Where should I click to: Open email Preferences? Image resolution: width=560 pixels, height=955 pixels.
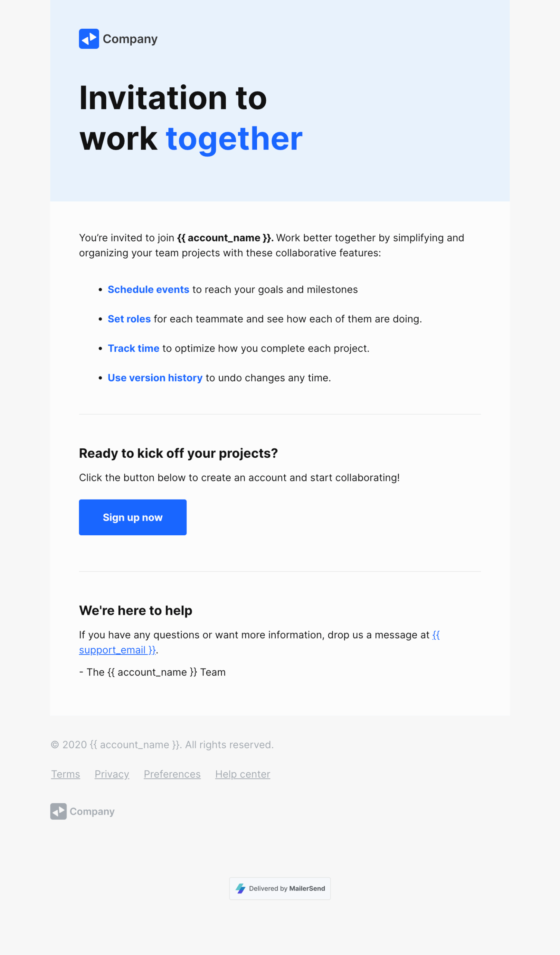tap(172, 774)
